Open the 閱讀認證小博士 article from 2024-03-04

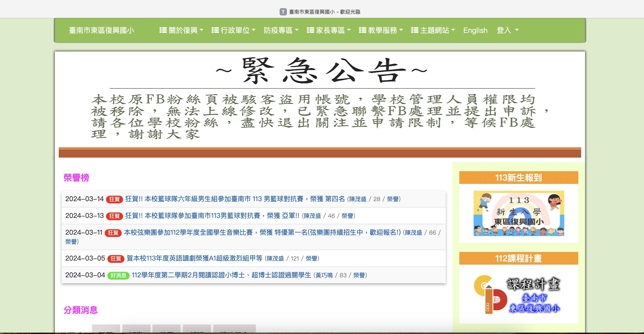(x=221, y=275)
